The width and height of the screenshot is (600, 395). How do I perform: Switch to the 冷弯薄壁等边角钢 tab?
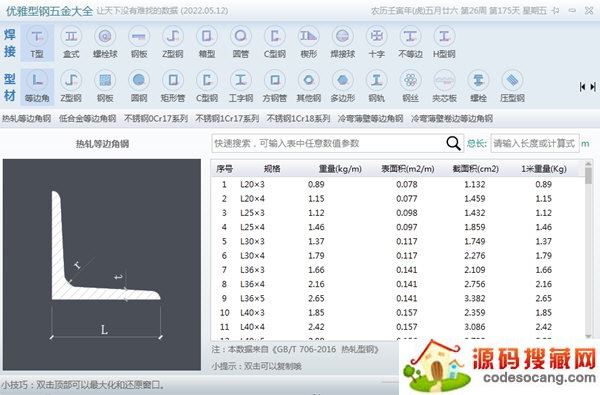[x=370, y=119]
